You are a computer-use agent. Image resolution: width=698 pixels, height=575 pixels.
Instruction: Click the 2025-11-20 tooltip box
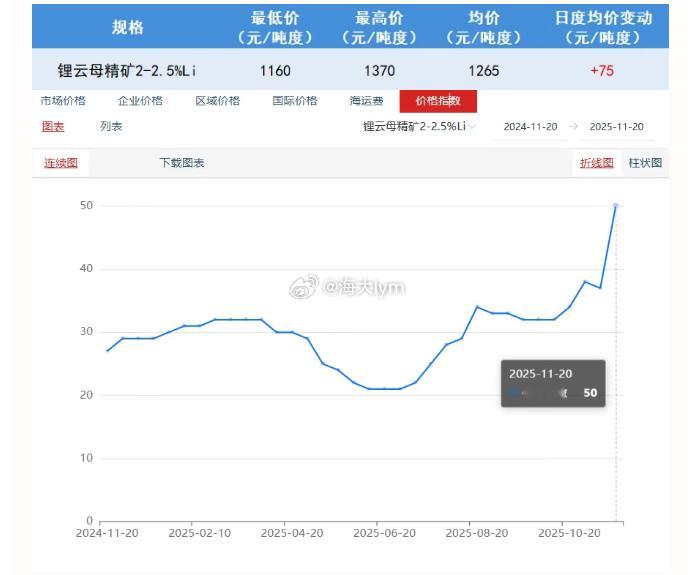pyautogui.click(x=553, y=383)
